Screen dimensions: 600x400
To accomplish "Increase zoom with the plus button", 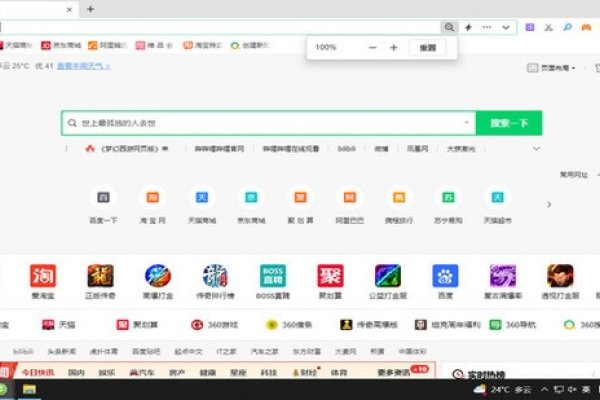I will [x=393, y=47].
